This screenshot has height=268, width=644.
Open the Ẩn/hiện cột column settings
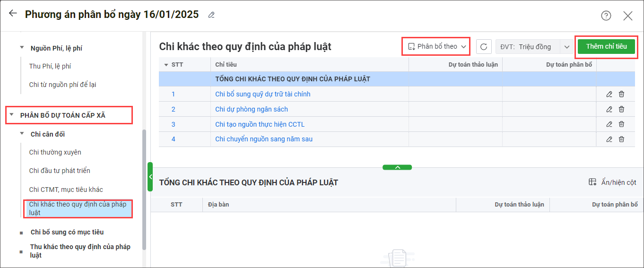(612, 182)
